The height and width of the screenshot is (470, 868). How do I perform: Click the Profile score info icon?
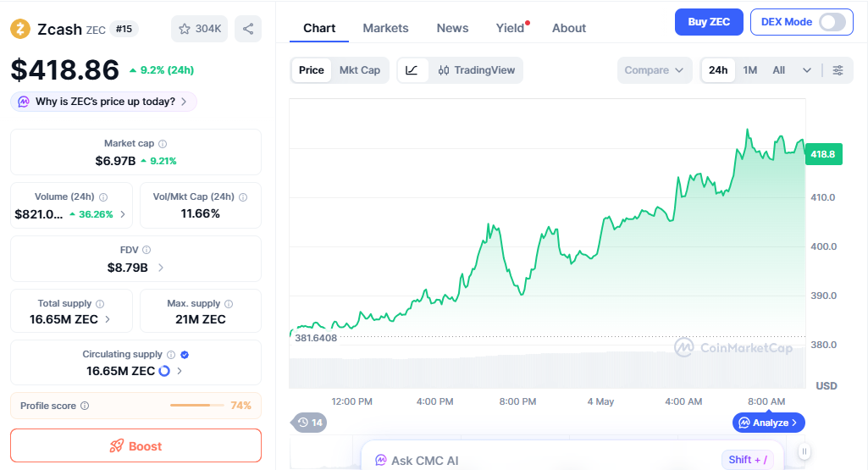(85, 406)
